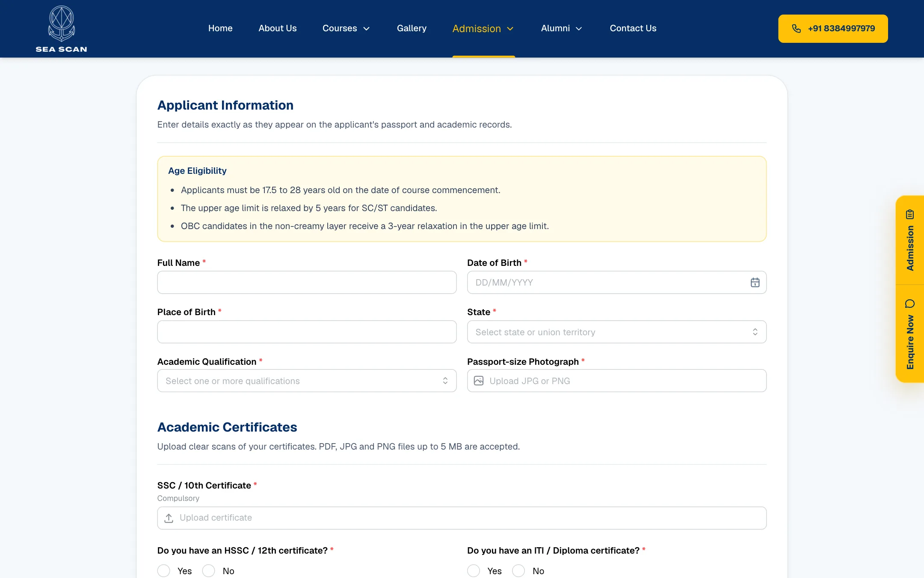Click the Applicant Information heading
This screenshot has height=578, width=924.
(x=225, y=105)
